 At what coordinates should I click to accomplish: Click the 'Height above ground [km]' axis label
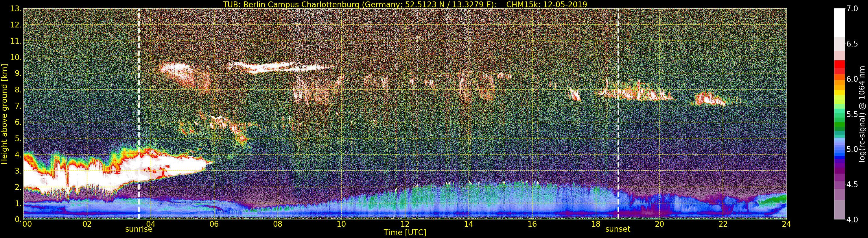pyautogui.click(x=4, y=114)
